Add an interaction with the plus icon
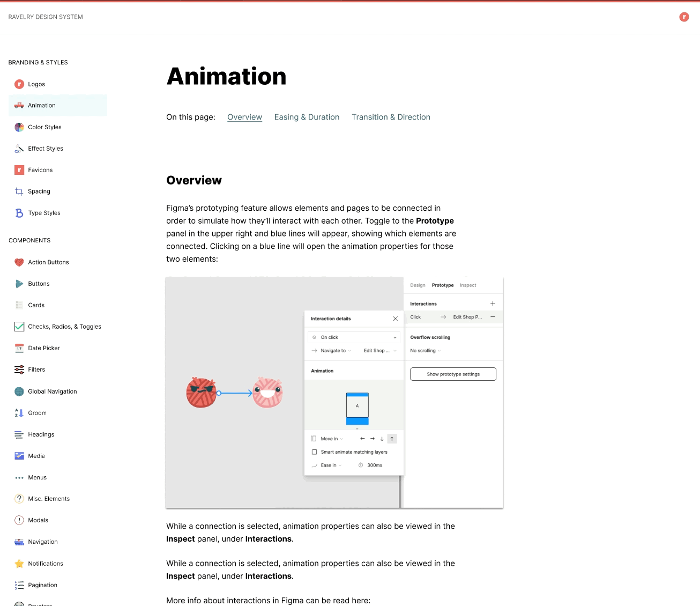This screenshot has height=606, width=700. click(493, 304)
